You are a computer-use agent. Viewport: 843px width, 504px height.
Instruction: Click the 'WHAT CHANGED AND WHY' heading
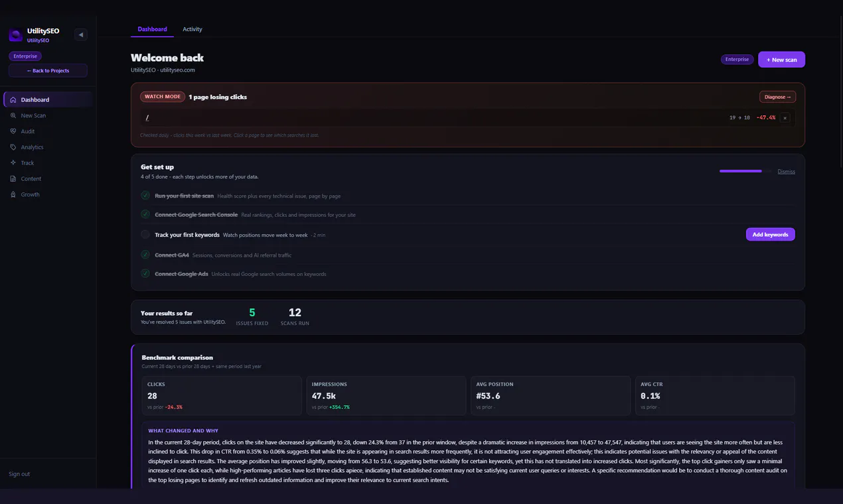[x=183, y=430]
